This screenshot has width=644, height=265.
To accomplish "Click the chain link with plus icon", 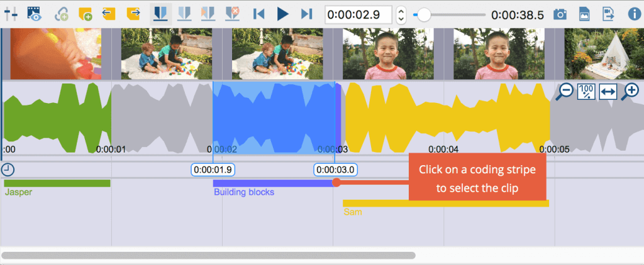I will coord(62,14).
